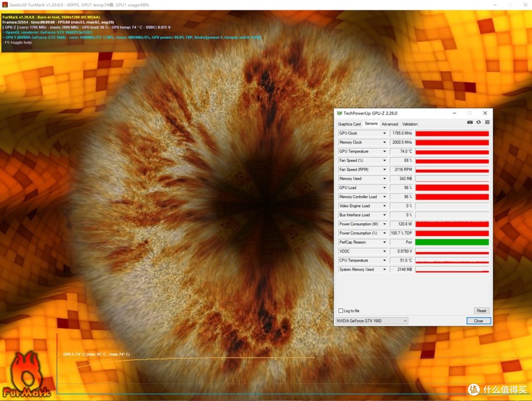This screenshot has width=532, height=401.
Task: Open the Fan Speed (RPM) sensor dropdown
Action: (x=384, y=169)
